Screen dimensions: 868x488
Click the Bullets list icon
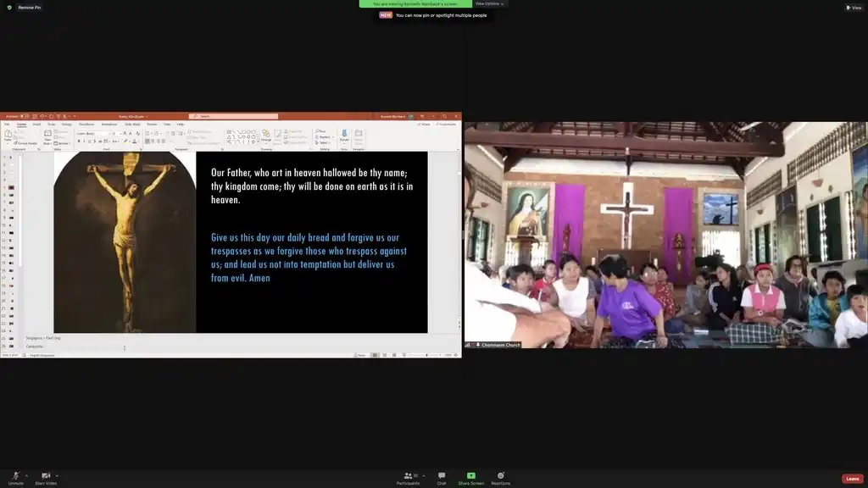[147, 133]
